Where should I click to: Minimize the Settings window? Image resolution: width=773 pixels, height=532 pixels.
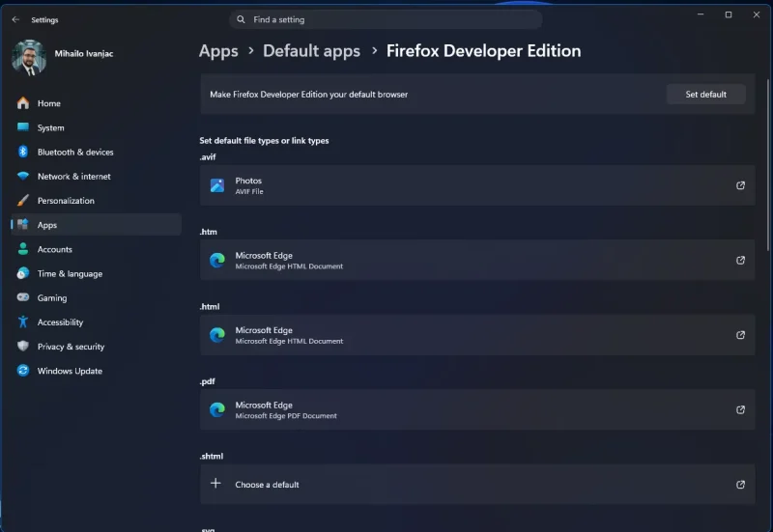coord(700,14)
